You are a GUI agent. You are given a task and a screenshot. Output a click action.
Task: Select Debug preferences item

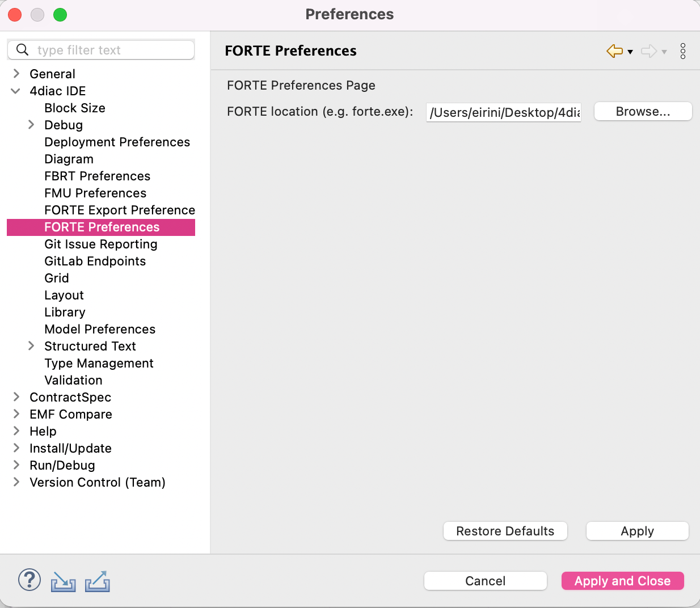(x=64, y=125)
